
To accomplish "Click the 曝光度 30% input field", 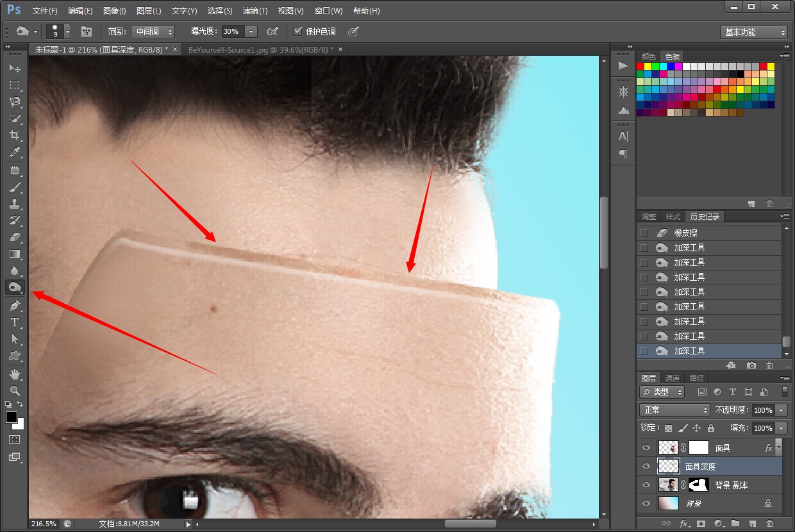I will [x=233, y=31].
